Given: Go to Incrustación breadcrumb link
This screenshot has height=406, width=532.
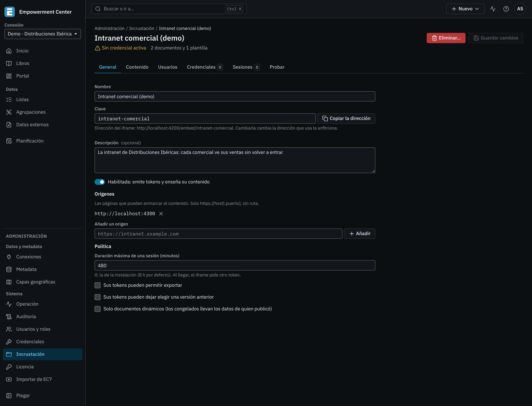Looking at the screenshot, I should pyautogui.click(x=141, y=29).
